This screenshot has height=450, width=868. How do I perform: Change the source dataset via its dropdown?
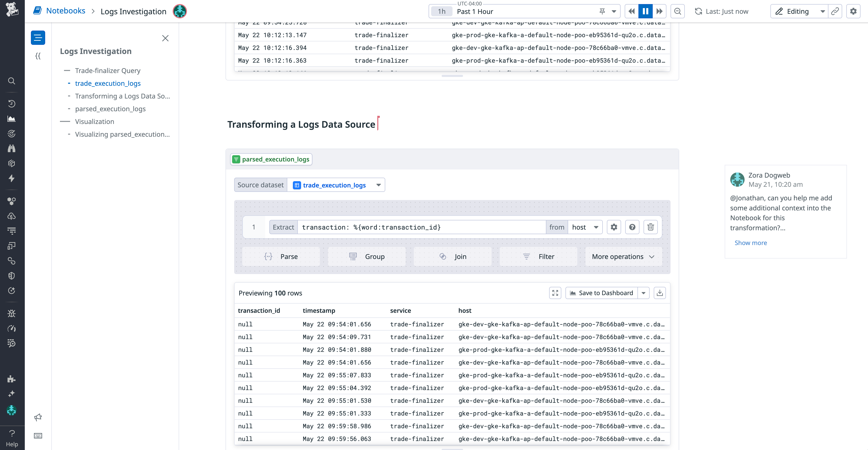[378, 185]
